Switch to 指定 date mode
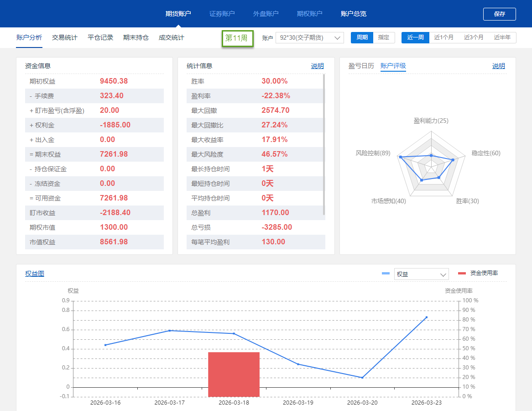Viewport: 532px width, 411px height. point(384,37)
